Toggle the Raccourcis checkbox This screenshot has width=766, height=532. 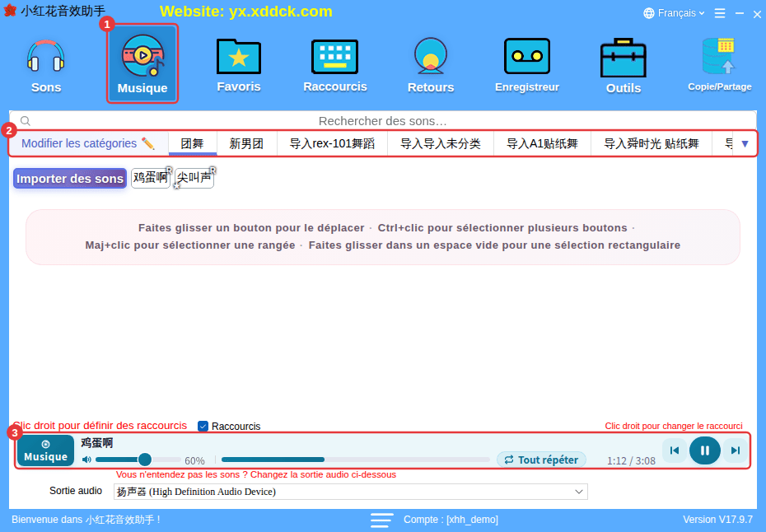[x=203, y=426]
